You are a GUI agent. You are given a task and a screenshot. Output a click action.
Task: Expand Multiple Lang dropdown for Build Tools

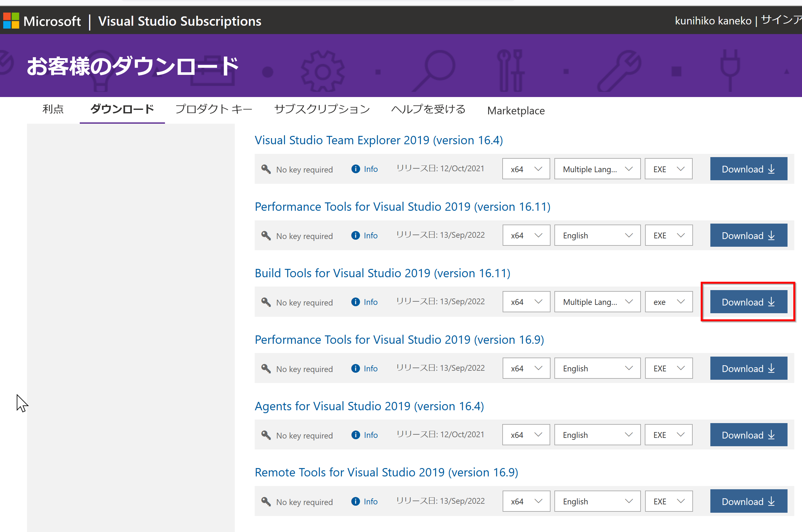tap(597, 302)
